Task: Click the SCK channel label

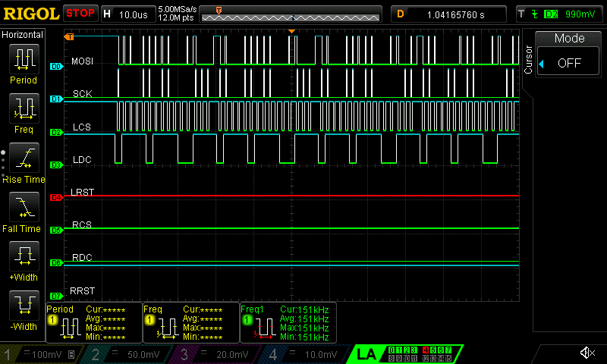Action: [83, 93]
